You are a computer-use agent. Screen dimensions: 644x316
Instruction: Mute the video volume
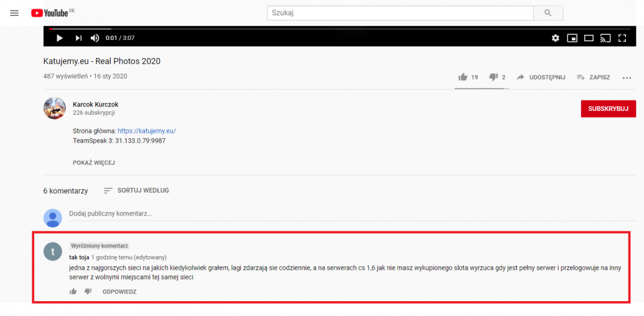[95, 38]
